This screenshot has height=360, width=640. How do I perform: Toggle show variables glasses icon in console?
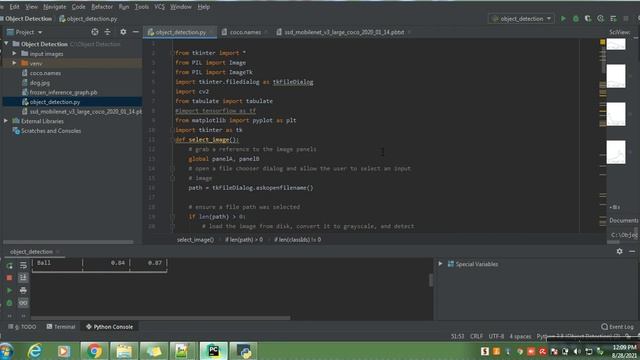click(x=23, y=303)
